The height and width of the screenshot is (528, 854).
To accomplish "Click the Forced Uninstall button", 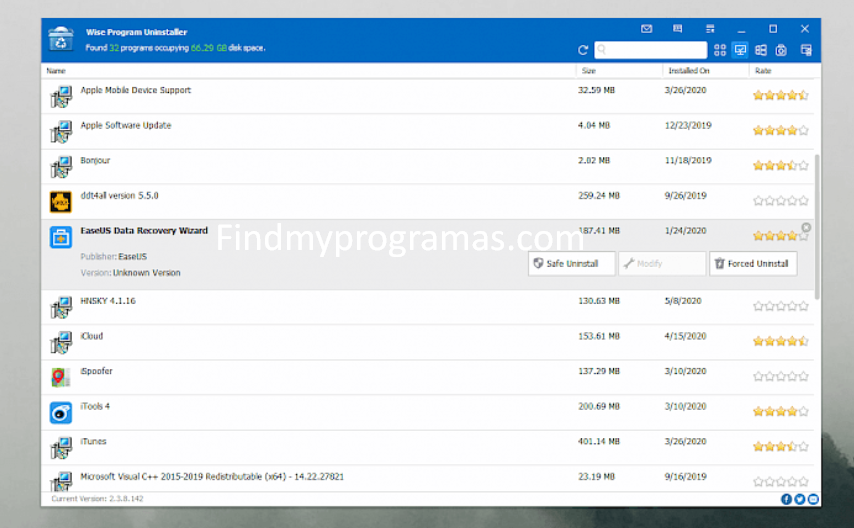I will click(x=753, y=264).
